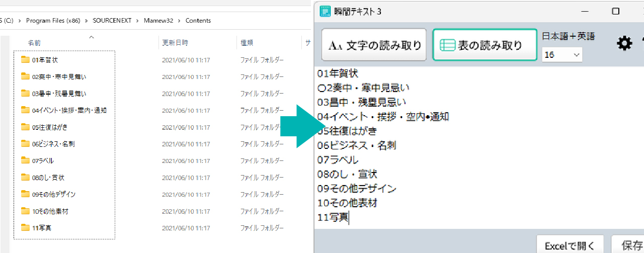Open the settings gear icon
644x253 pixels.
[624, 44]
